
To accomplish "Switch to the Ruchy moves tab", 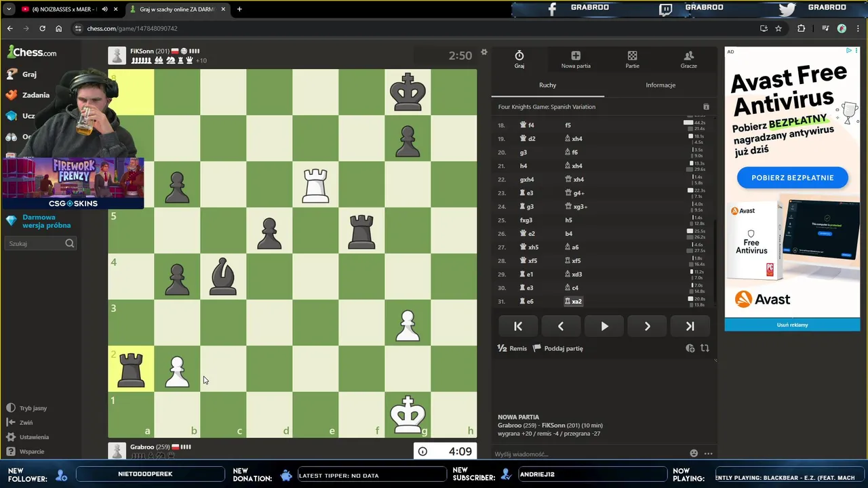I will point(547,85).
